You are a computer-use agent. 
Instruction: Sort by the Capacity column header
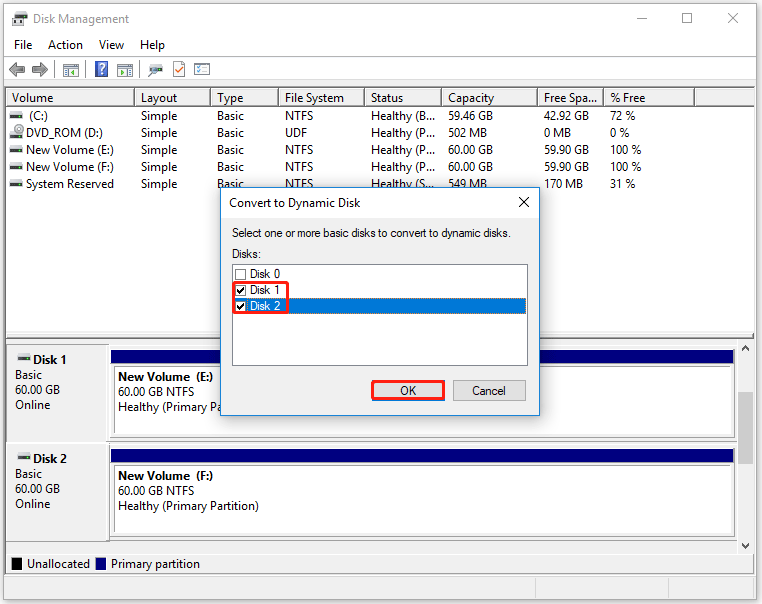click(x=489, y=98)
